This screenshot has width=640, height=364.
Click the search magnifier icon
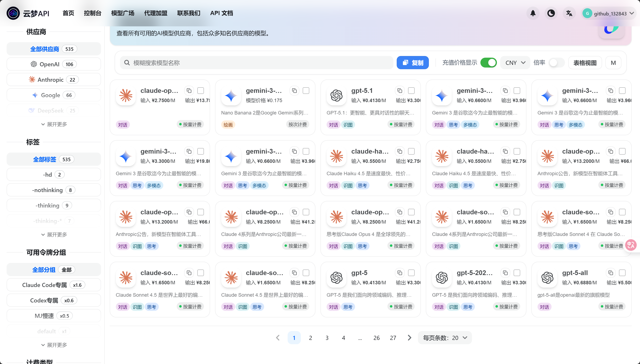pyautogui.click(x=127, y=63)
